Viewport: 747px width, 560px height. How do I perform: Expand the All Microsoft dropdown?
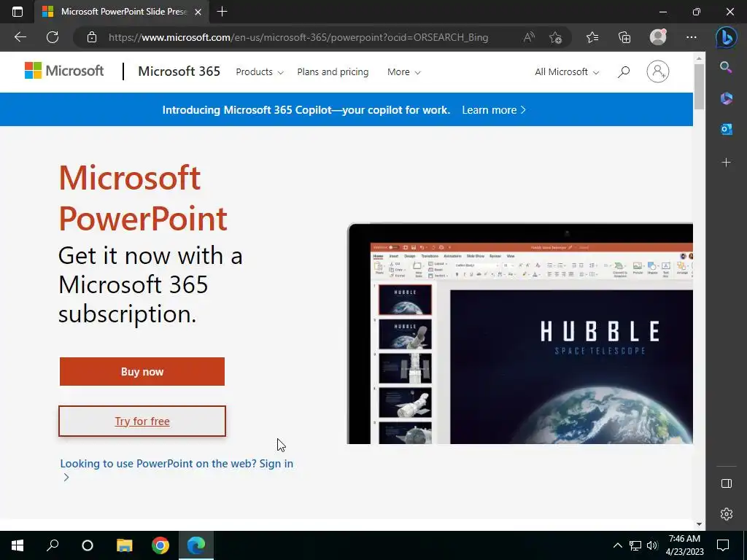point(567,72)
